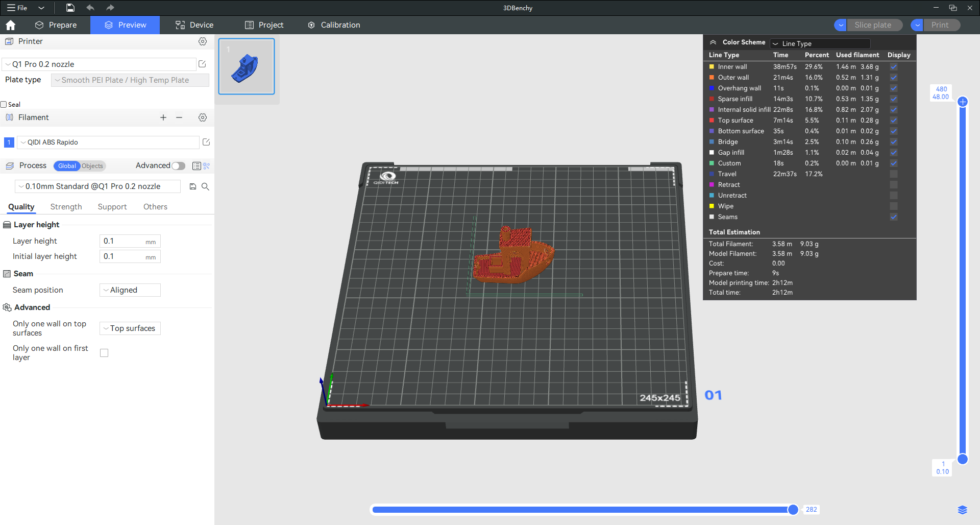Collapse the Color Scheme panel arrow
This screenshot has width=980, height=525.
tap(713, 42)
